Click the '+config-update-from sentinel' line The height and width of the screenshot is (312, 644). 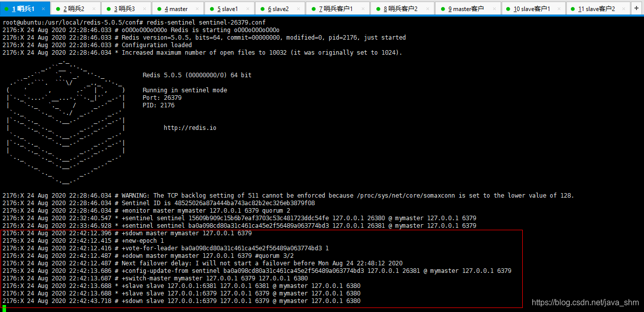pyautogui.click(x=257, y=271)
